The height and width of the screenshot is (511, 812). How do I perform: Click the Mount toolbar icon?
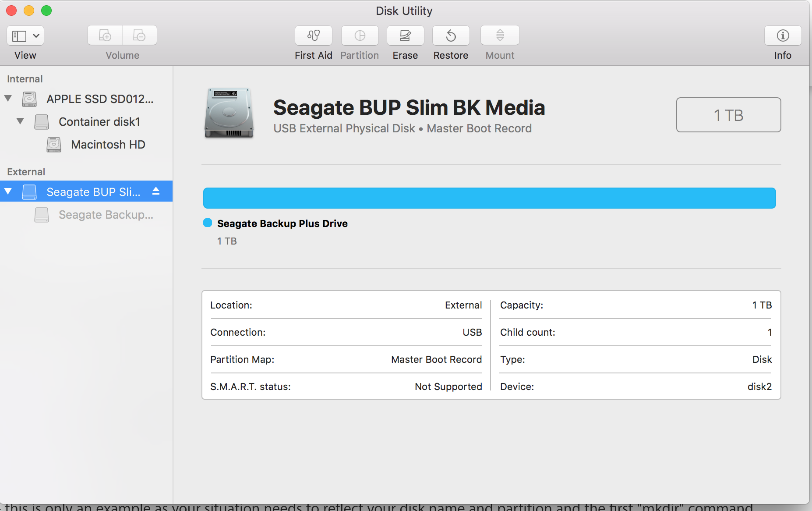pos(500,35)
